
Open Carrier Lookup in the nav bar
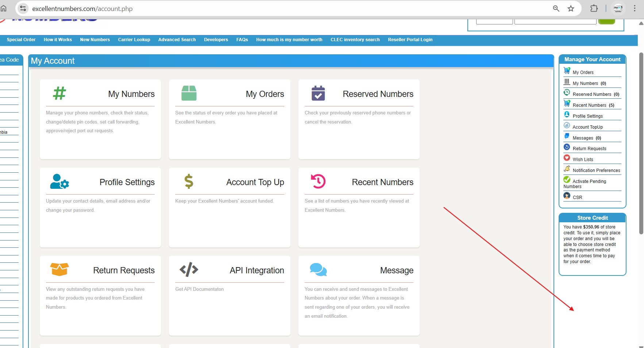pyautogui.click(x=134, y=40)
